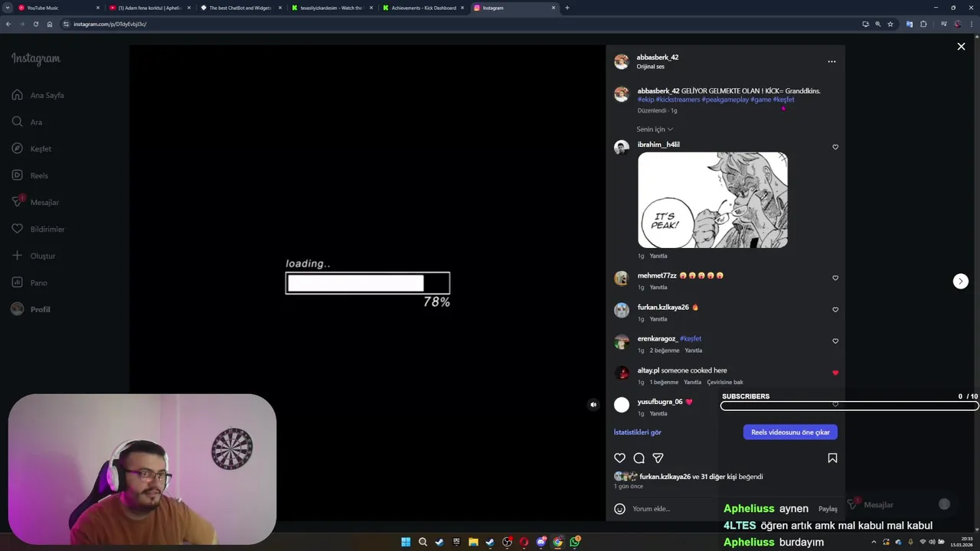Like ibrahim__h4lil's comment
Screen dimensions: 980x551
click(835, 147)
